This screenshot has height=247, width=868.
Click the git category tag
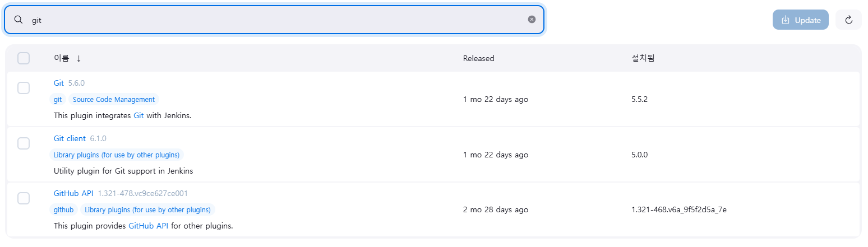pyautogui.click(x=58, y=100)
